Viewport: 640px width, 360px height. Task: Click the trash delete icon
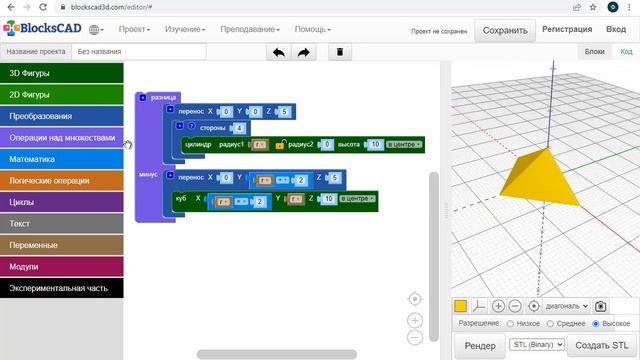tap(340, 52)
